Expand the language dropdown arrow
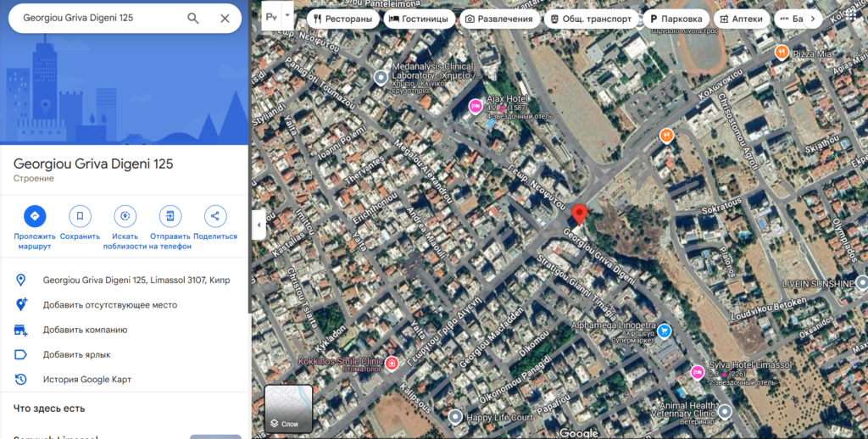The height and width of the screenshot is (439, 868). 287,17
